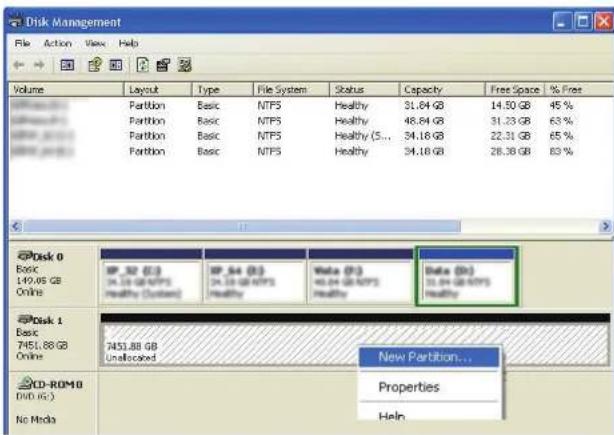The width and height of the screenshot is (614, 435).
Task: Sort by the Free Space column header
Action: (x=515, y=90)
